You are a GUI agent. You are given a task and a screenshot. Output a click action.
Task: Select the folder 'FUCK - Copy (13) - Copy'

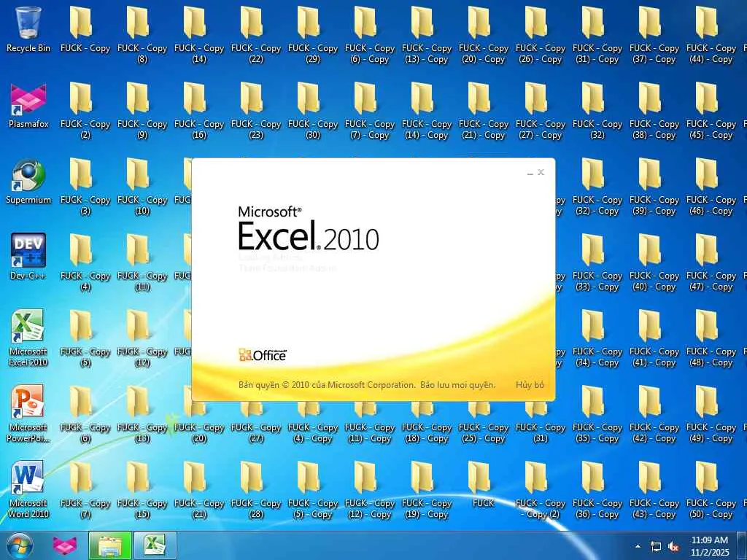[426, 34]
